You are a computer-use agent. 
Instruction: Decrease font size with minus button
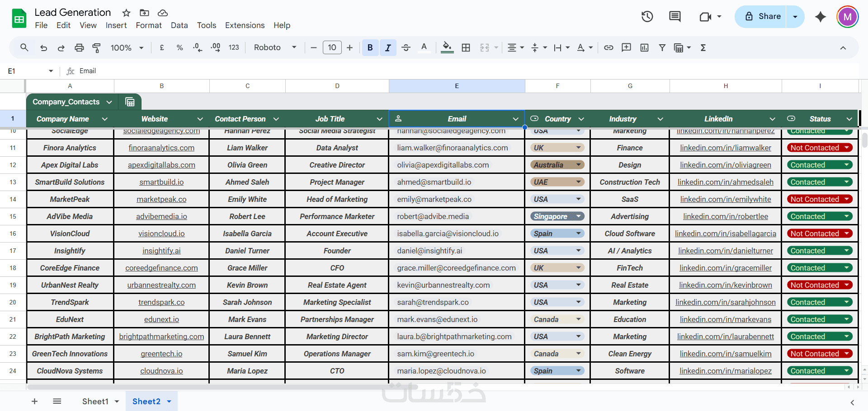point(314,47)
